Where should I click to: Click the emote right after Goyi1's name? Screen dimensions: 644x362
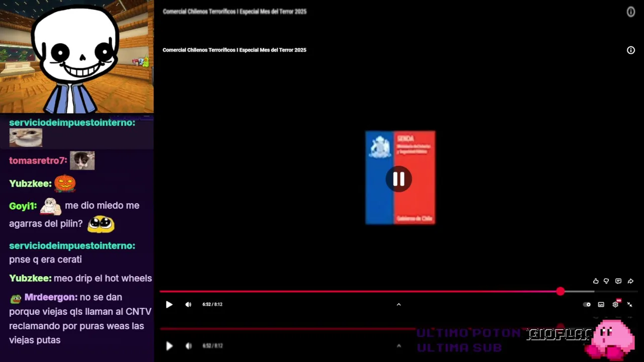[50, 206]
